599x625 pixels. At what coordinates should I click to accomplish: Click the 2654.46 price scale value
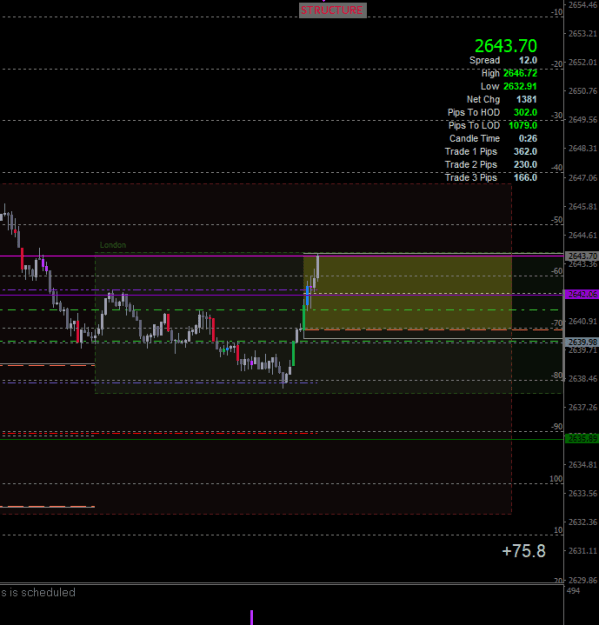point(583,5)
